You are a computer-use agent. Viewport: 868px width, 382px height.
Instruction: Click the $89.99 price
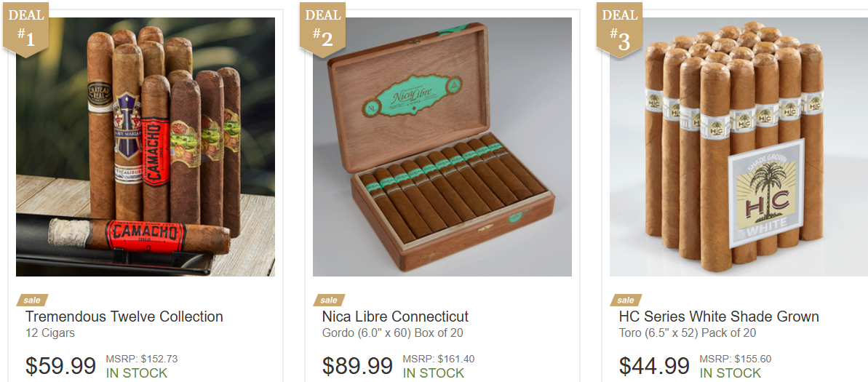click(x=358, y=366)
